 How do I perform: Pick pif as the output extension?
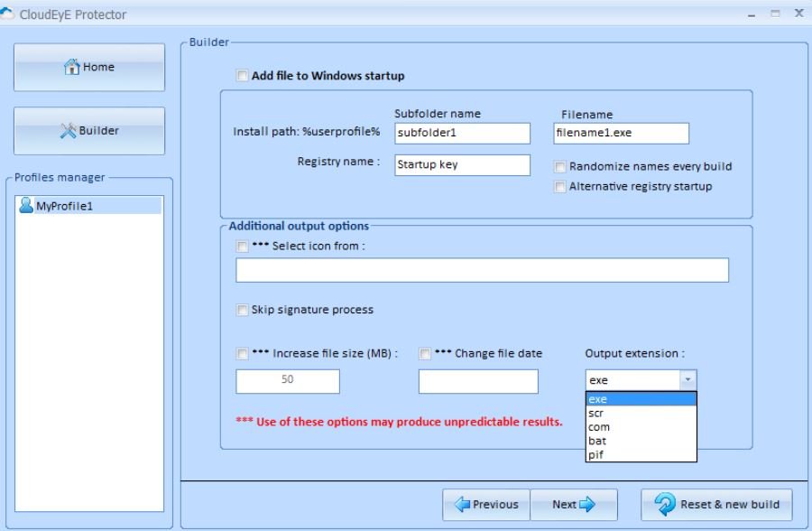(641, 455)
